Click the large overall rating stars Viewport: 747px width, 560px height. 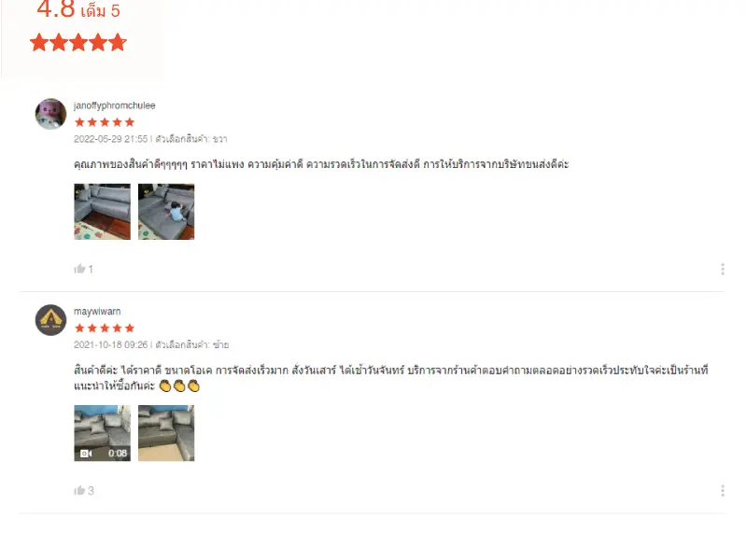(78, 42)
